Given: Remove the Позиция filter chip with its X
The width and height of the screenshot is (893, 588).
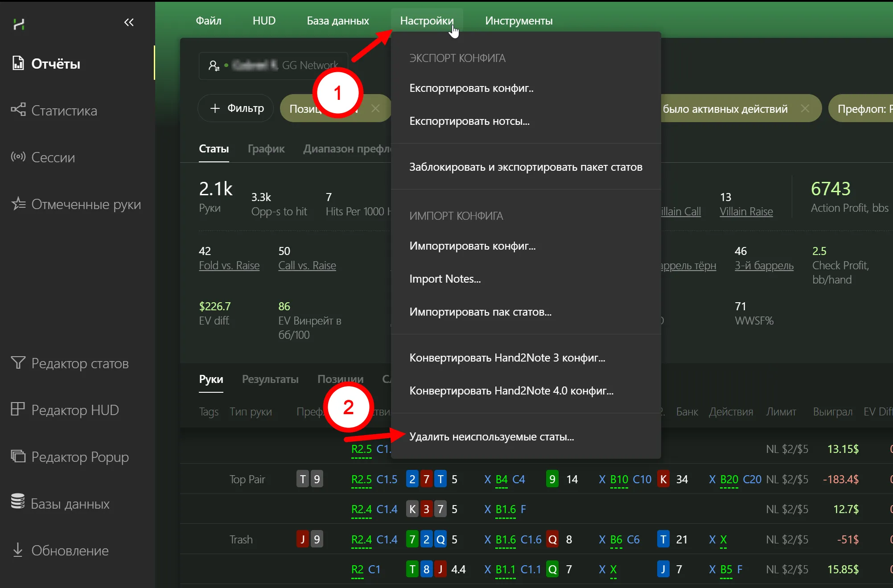Looking at the screenshot, I should click(375, 108).
